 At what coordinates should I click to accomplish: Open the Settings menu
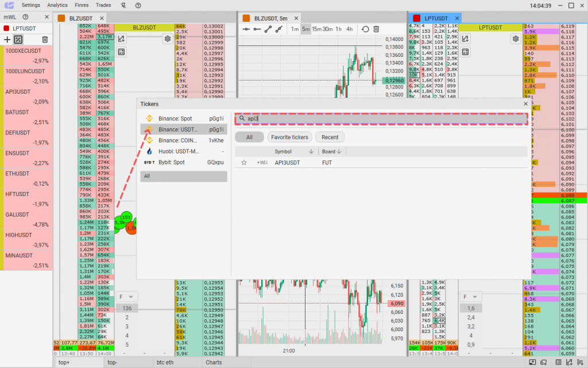click(31, 5)
